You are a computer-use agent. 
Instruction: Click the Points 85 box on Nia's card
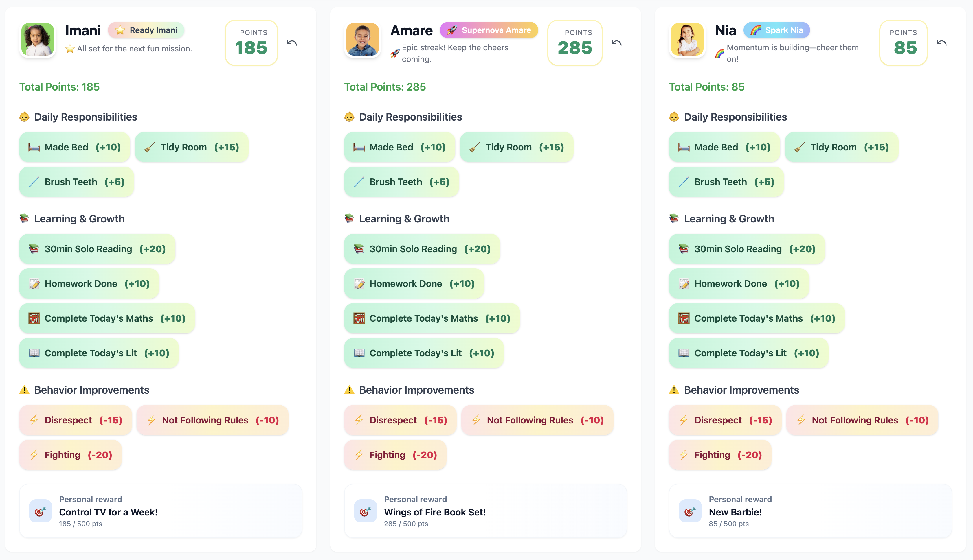tap(903, 43)
